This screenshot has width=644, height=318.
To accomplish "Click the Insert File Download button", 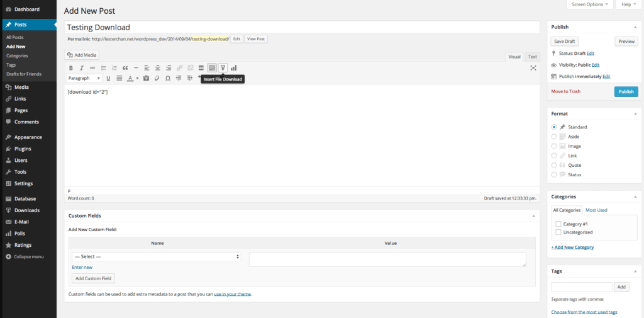I will click(x=223, y=68).
